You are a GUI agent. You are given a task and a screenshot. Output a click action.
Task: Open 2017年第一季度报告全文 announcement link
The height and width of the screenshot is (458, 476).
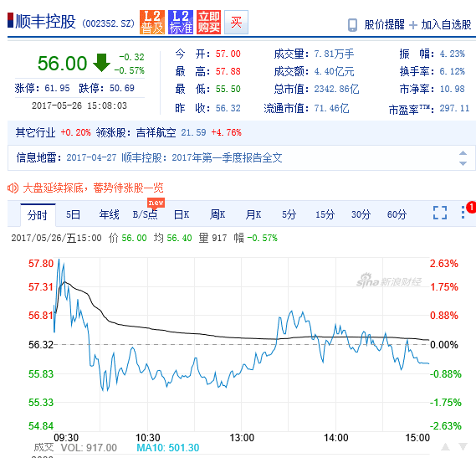[227, 157]
